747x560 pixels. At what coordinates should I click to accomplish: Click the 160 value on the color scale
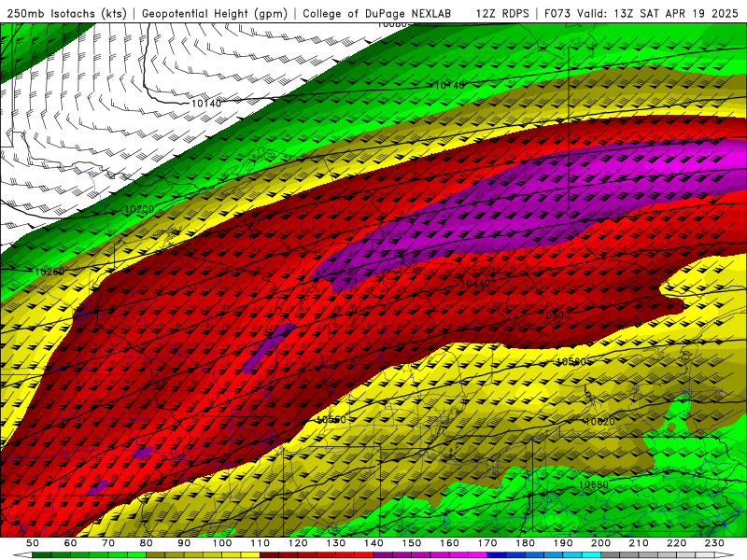pos(449,543)
